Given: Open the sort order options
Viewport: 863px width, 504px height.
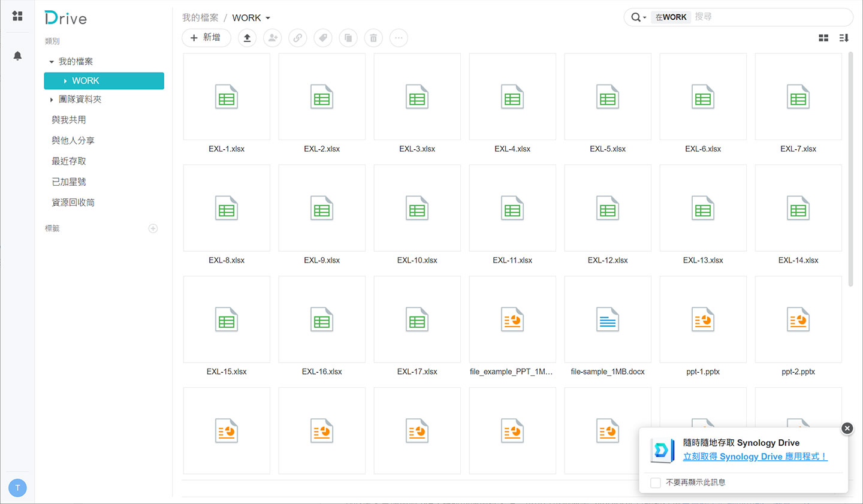Looking at the screenshot, I should coord(844,38).
